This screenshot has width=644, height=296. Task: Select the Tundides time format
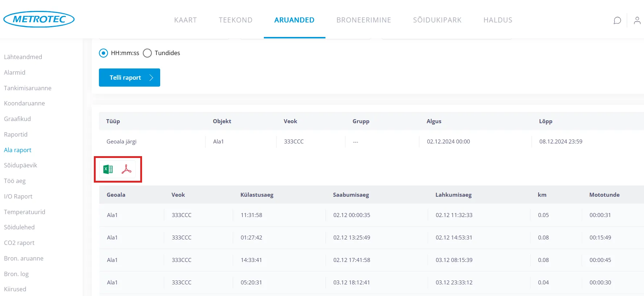tap(148, 53)
